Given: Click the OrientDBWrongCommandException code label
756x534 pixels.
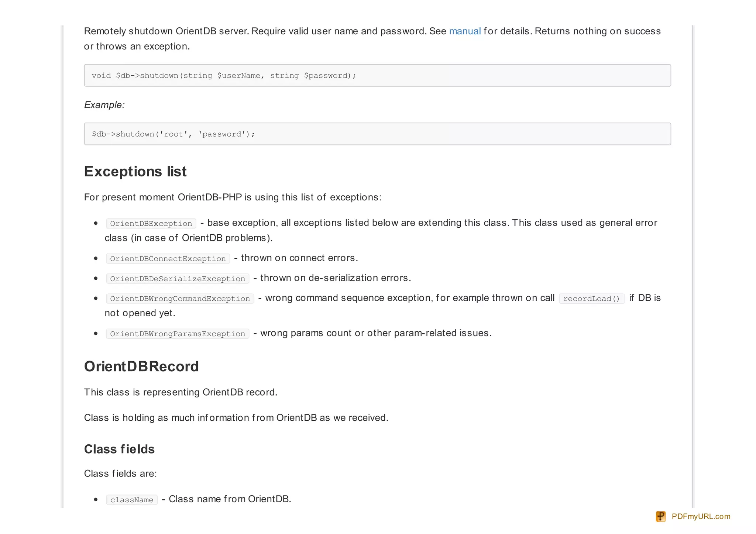Looking at the screenshot, I should tap(180, 299).
